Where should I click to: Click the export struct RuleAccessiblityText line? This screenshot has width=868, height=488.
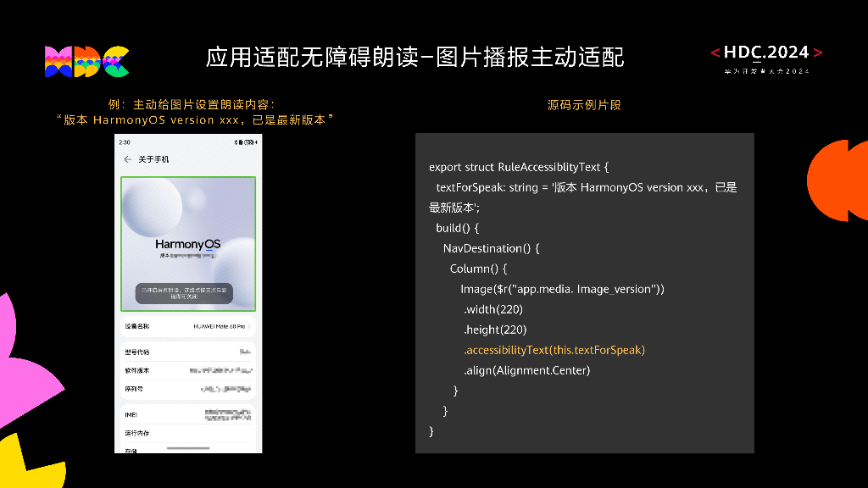pyautogui.click(x=519, y=167)
